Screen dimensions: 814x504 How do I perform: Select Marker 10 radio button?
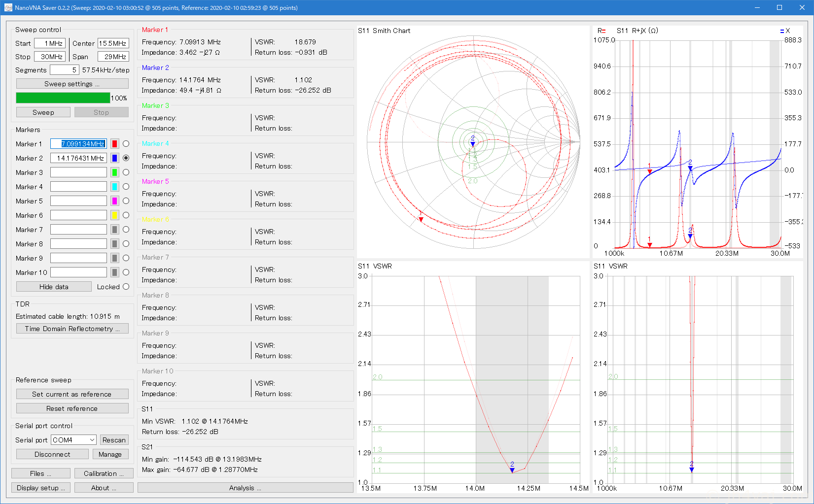(126, 272)
